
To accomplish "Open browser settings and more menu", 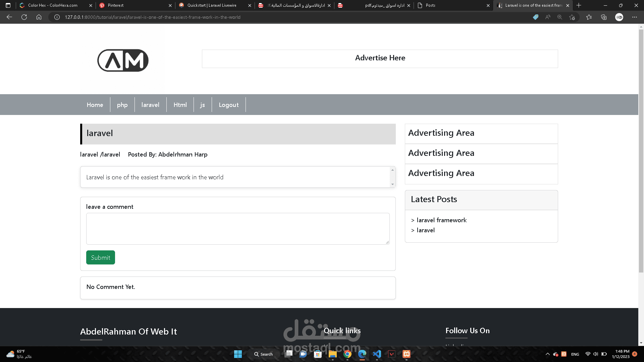I will tap(634, 17).
